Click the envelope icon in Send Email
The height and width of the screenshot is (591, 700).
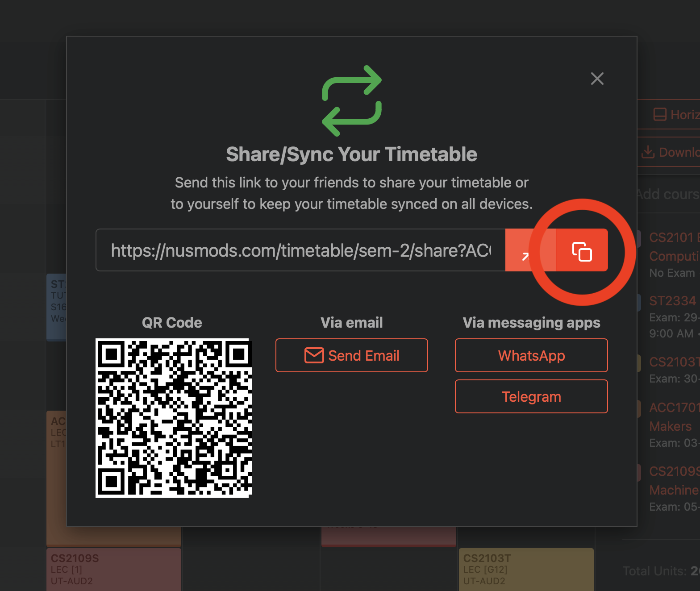[314, 355]
